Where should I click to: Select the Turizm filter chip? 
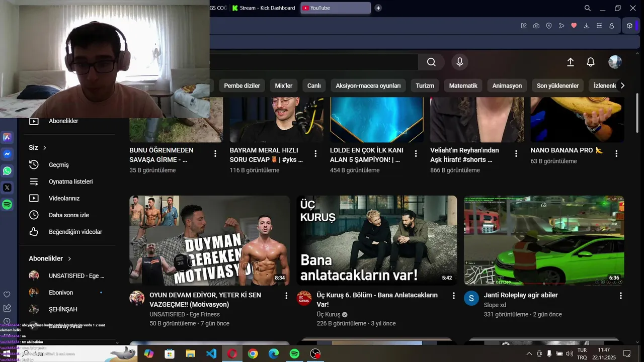point(425,85)
